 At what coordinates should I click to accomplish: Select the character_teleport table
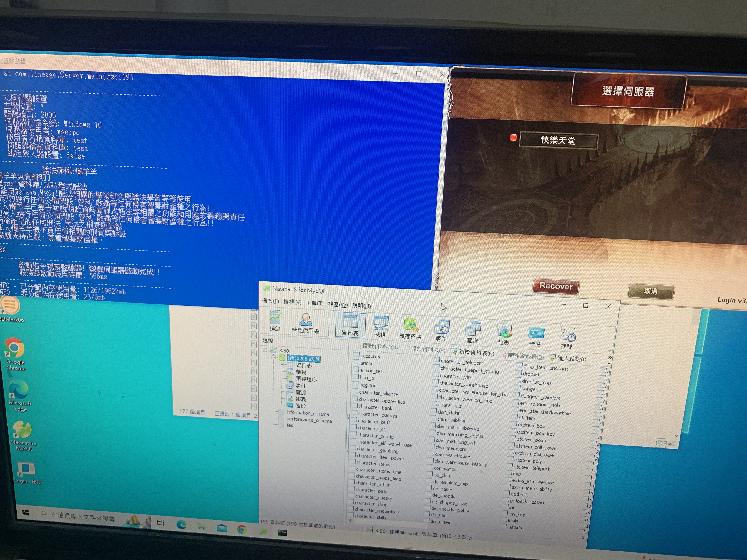[x=462, y=362]
